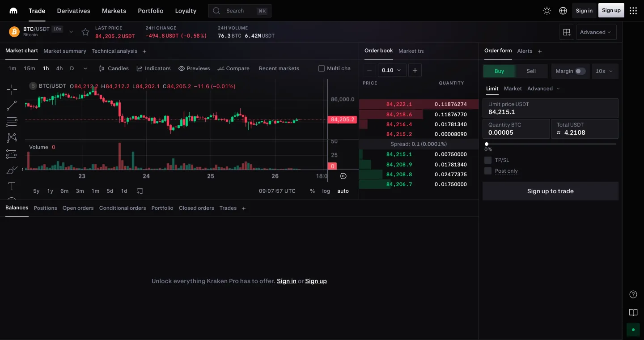This screenshot has width=644, height=340.
Task: Click the Kraken logo icon
Action: pyautogui.click(x=13, y=11)
